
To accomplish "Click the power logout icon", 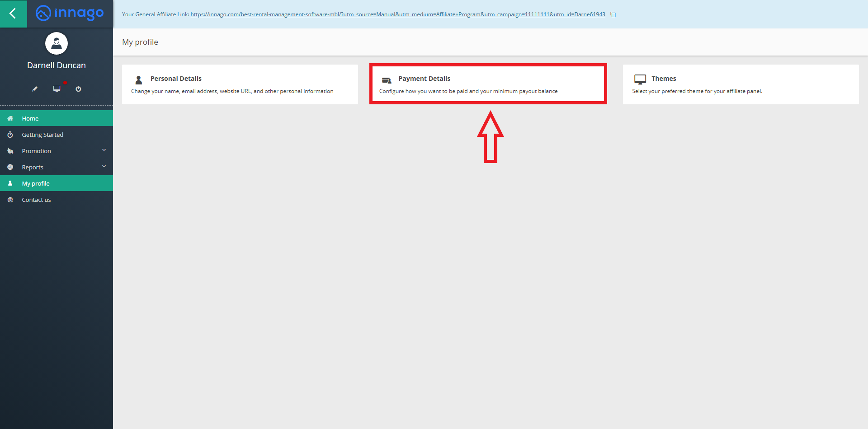I will 78,89.
